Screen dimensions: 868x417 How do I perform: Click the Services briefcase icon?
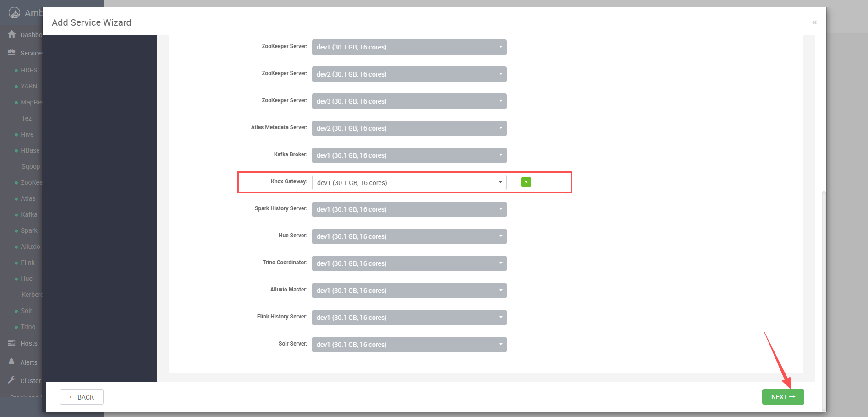click(12, 53)
